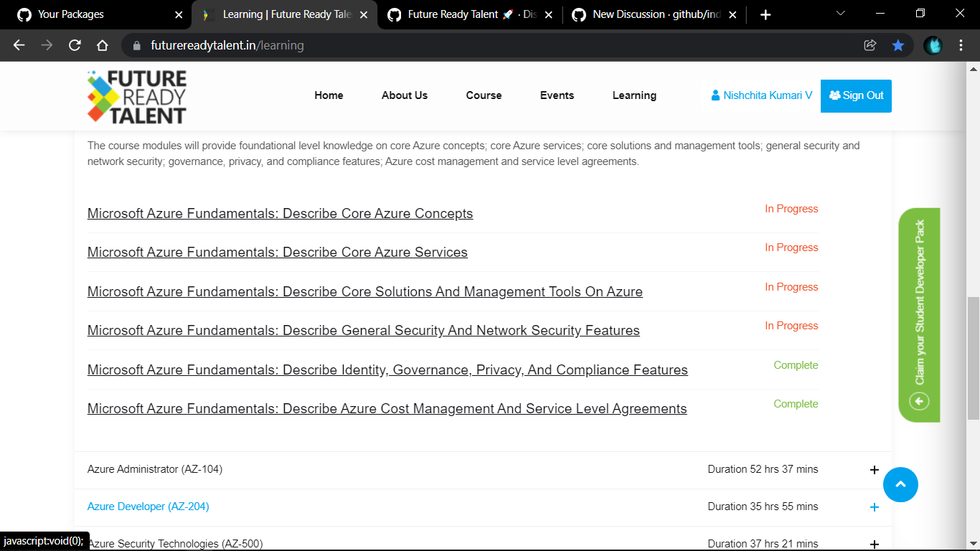Open the Describe Core Azure Concepts module
This screenshot has width=980, height=551.
[280, 214]
